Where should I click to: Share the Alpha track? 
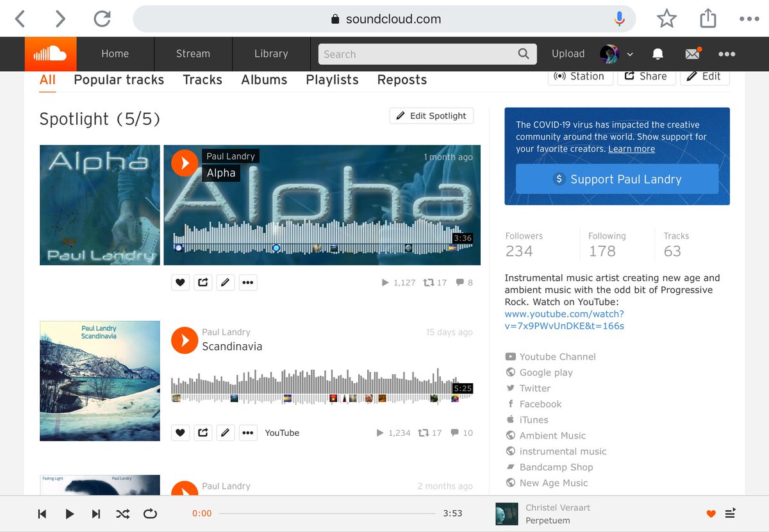203,282
